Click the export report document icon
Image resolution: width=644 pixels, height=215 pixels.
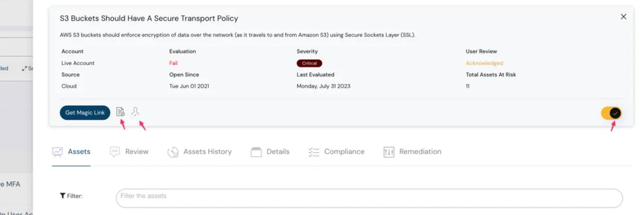click(121, 112)
